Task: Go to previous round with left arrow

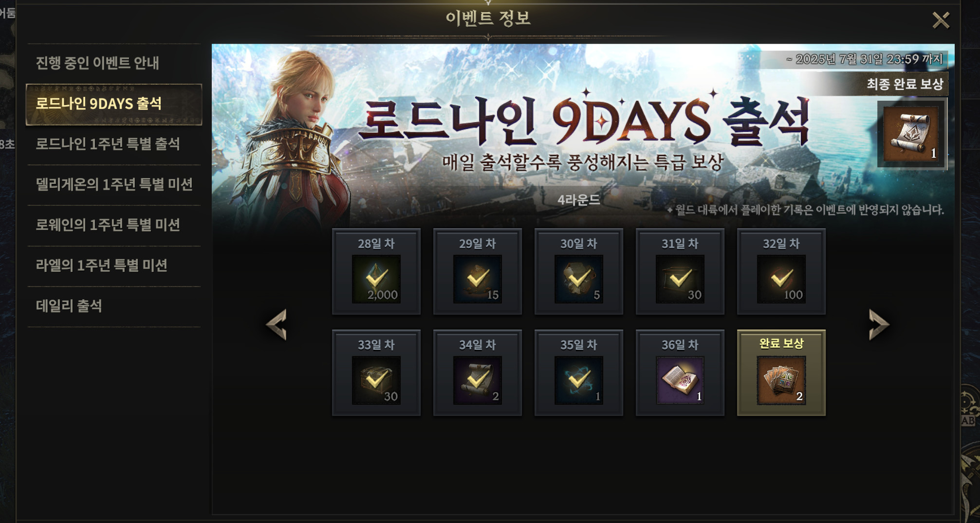Action: (x=276, y=324)
